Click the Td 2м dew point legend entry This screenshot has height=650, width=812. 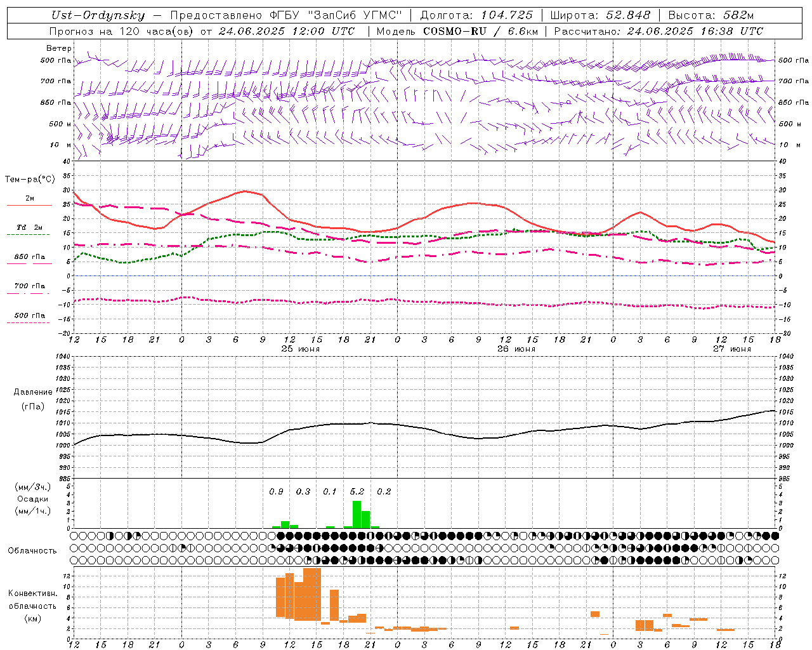coord(29,227)
